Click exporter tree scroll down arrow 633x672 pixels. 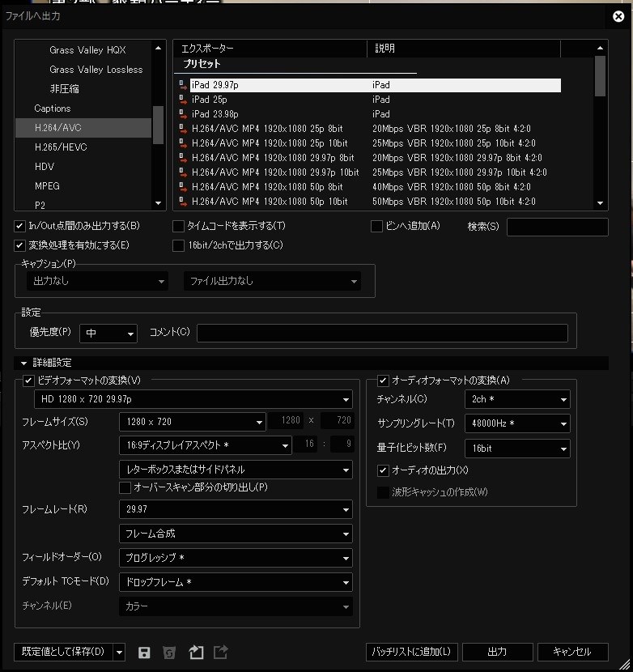[x=158, y=203]
